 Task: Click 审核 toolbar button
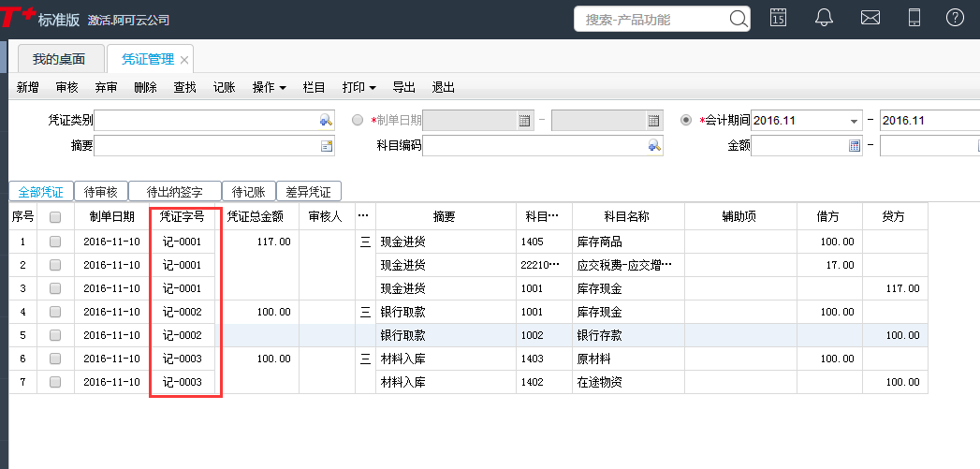(66, 88)
